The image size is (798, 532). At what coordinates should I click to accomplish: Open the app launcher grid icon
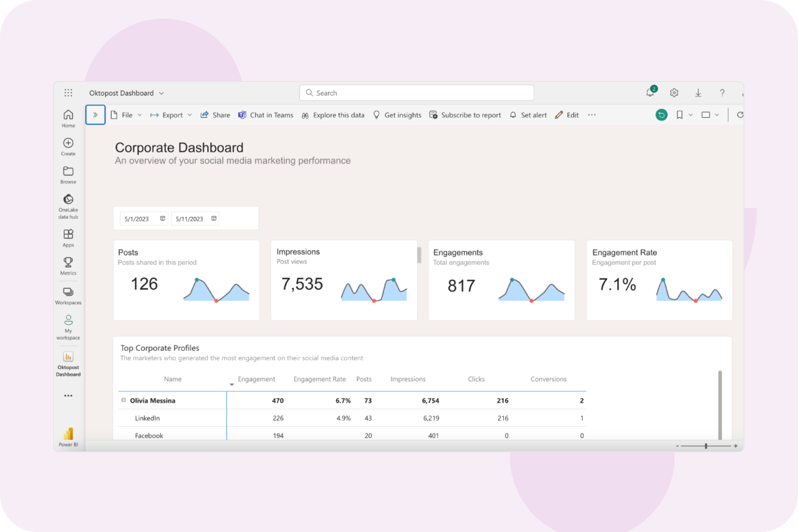tap(69, 93)
